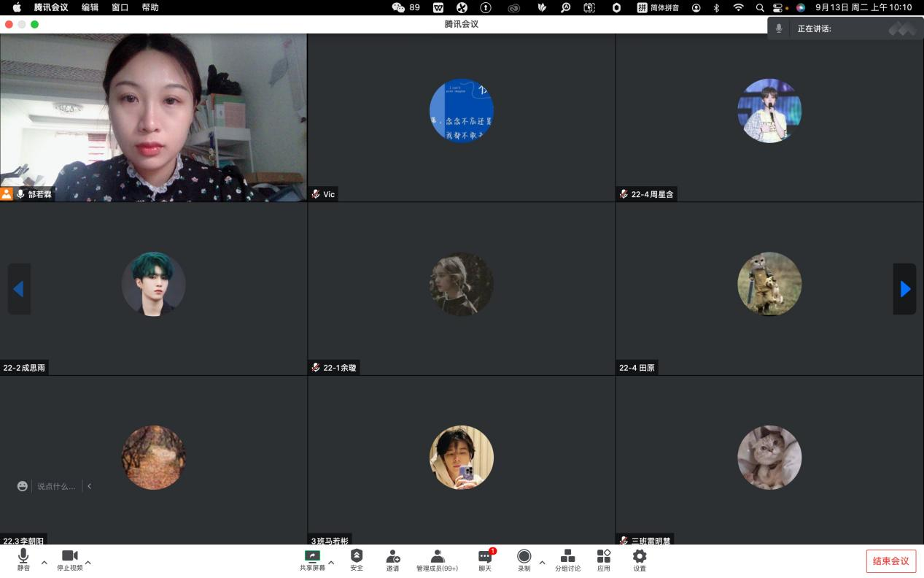924x578 pixels.
Task: Expand audio options arrow beside 静音
Action: click(x=44, y=563)
